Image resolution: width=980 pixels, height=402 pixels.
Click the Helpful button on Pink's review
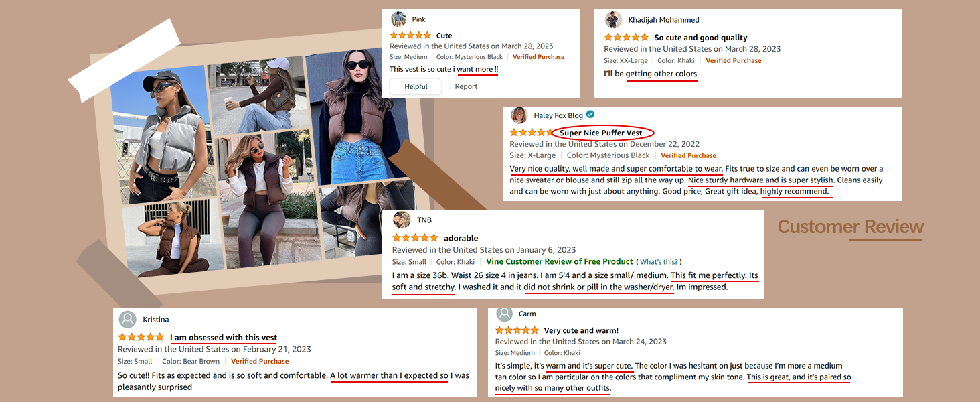pyautogui.click(x=416, y=86)
